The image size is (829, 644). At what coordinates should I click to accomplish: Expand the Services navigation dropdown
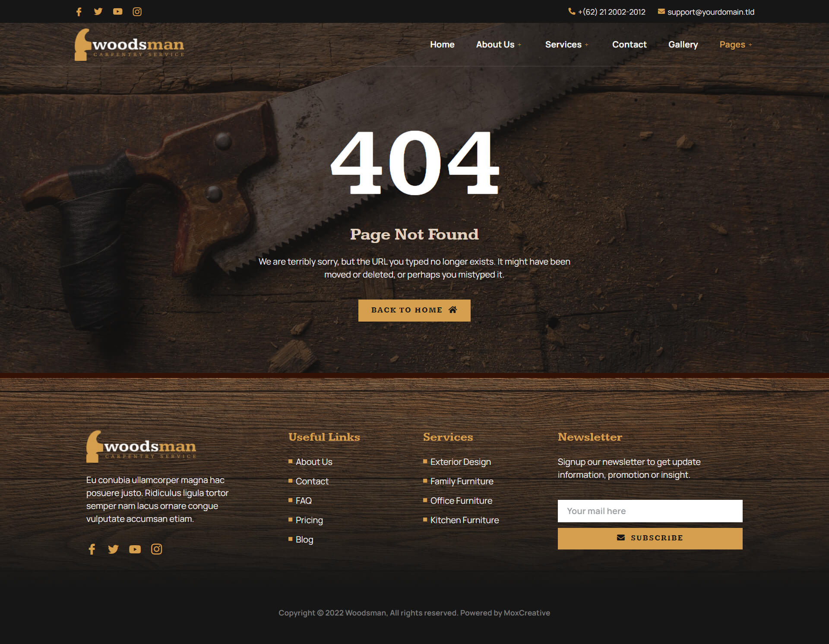(566, 44)
